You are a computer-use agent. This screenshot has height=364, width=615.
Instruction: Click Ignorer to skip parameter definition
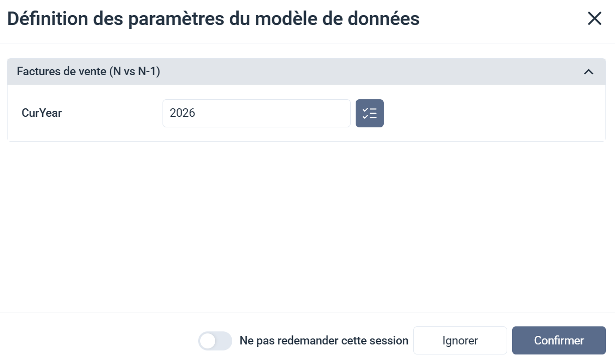click(x=460, y=340)
